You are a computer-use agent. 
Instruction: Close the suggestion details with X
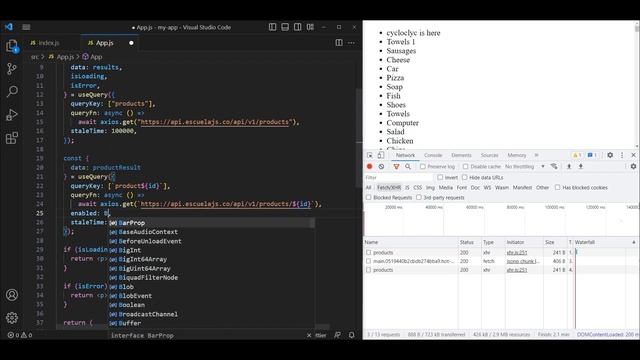coord(309,335)
